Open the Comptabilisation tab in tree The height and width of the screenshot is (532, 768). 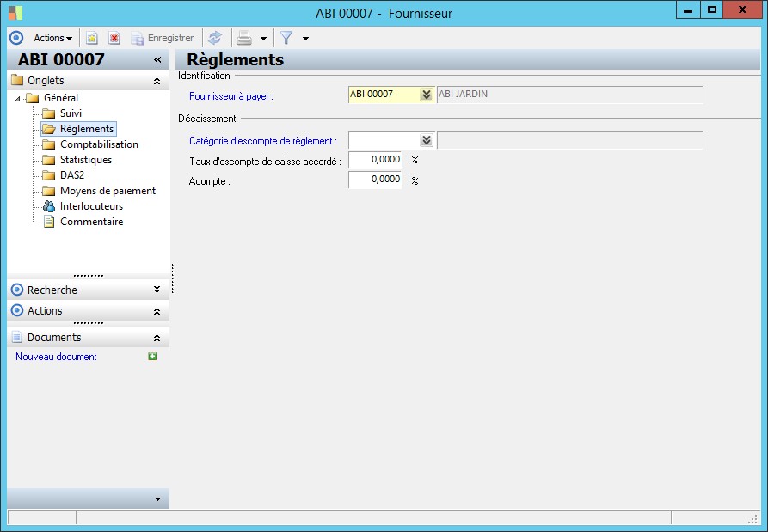click(x=98, y=144)
